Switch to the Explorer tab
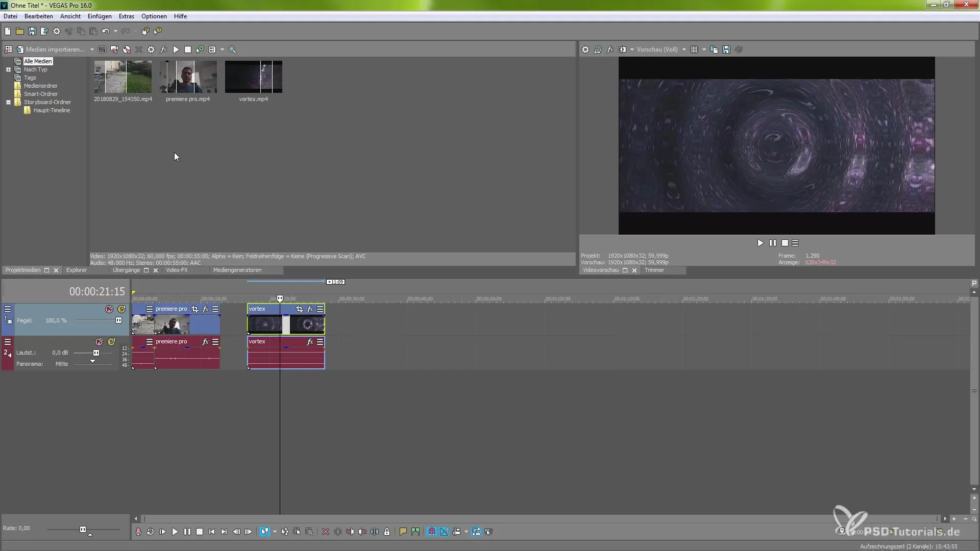The image size is (980, 551). [77, 270]
